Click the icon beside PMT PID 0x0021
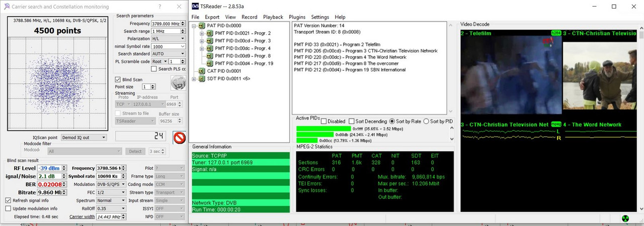 209,33
